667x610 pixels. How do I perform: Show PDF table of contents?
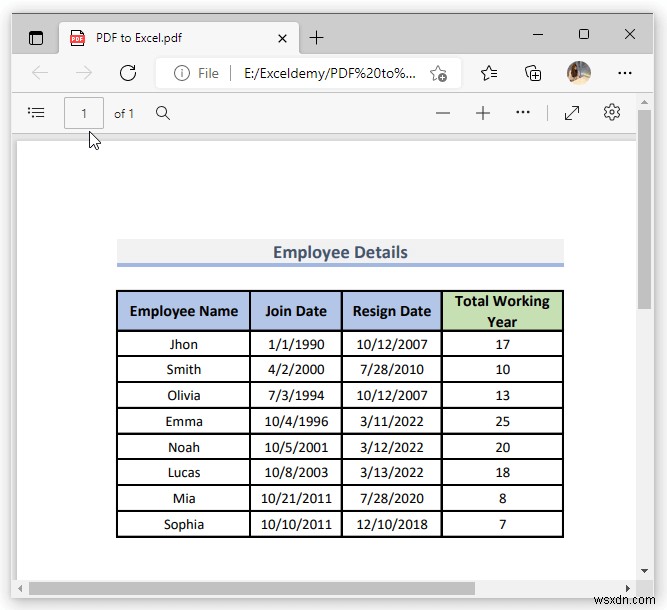(36, 113)
